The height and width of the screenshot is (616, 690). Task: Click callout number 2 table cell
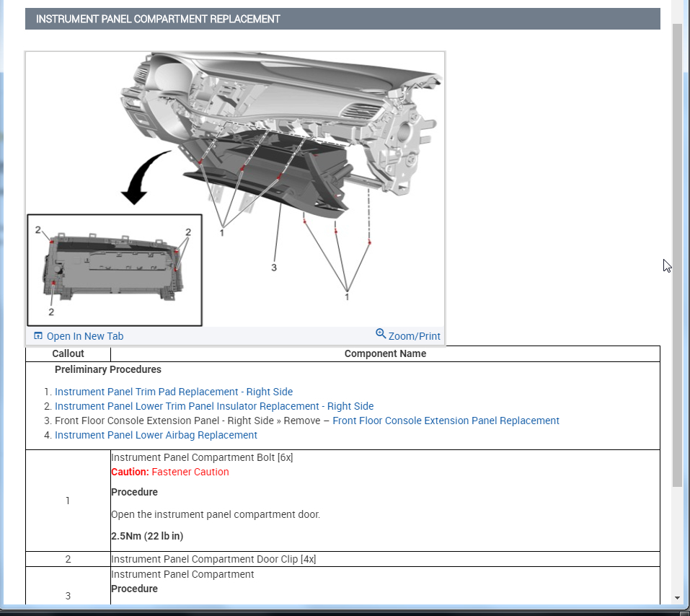coord(68,559)
